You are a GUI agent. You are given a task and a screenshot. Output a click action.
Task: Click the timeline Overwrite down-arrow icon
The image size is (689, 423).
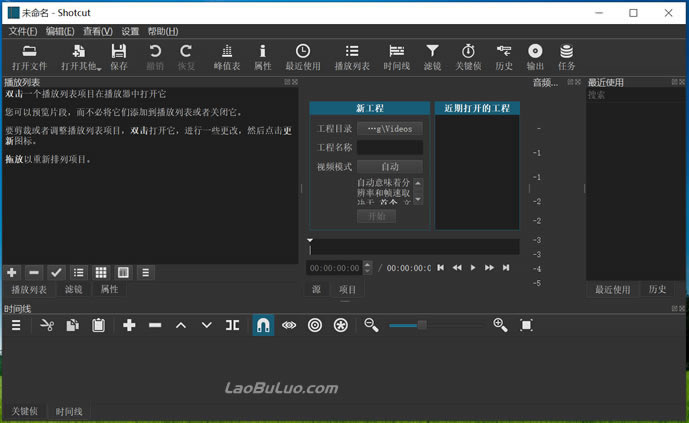(207, 325)
